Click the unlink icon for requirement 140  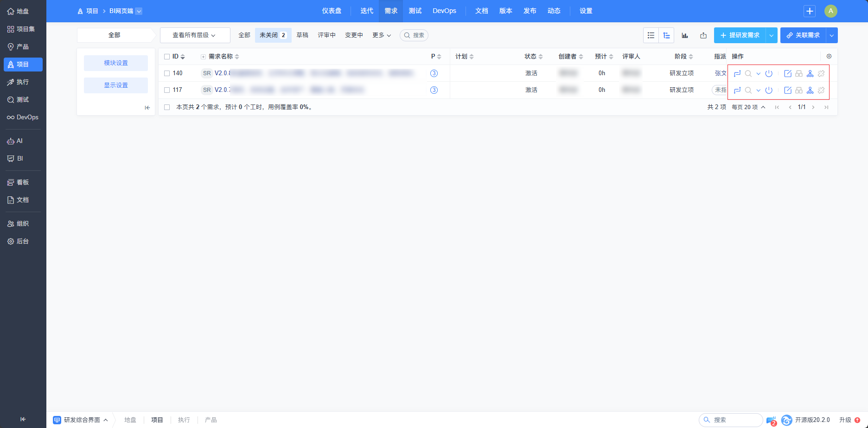(x=821, y=73)
